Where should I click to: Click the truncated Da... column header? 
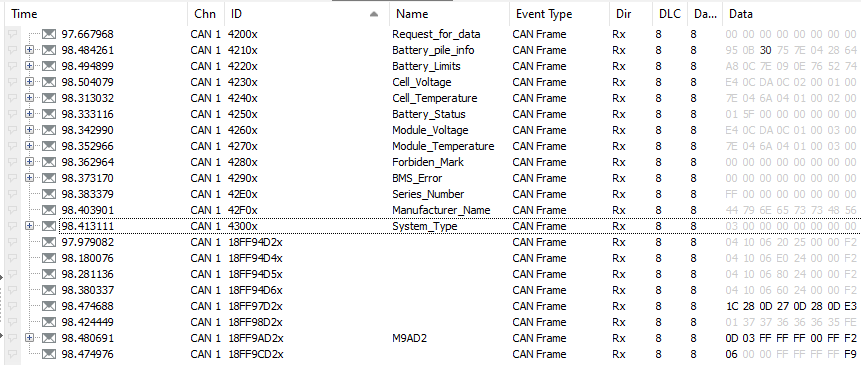(x=704, y=14)
